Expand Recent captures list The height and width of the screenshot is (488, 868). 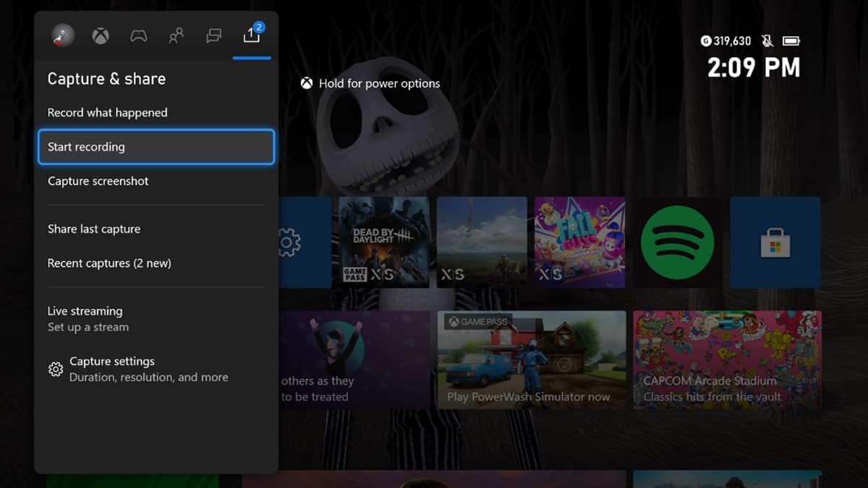[109, 263]
